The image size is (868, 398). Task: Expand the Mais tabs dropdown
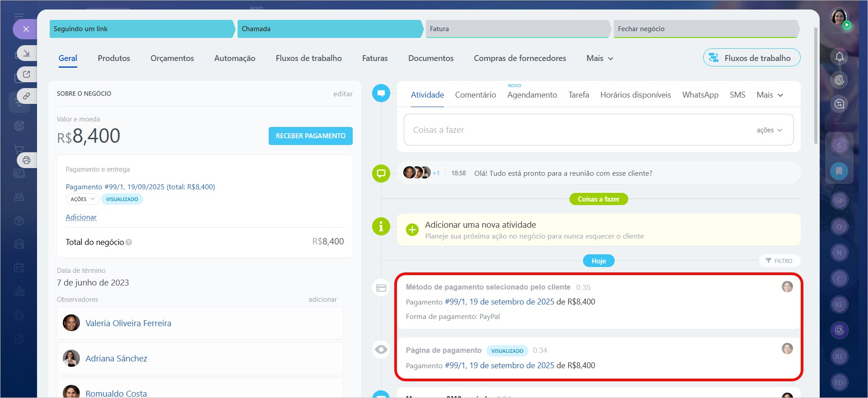click(600, 58)
